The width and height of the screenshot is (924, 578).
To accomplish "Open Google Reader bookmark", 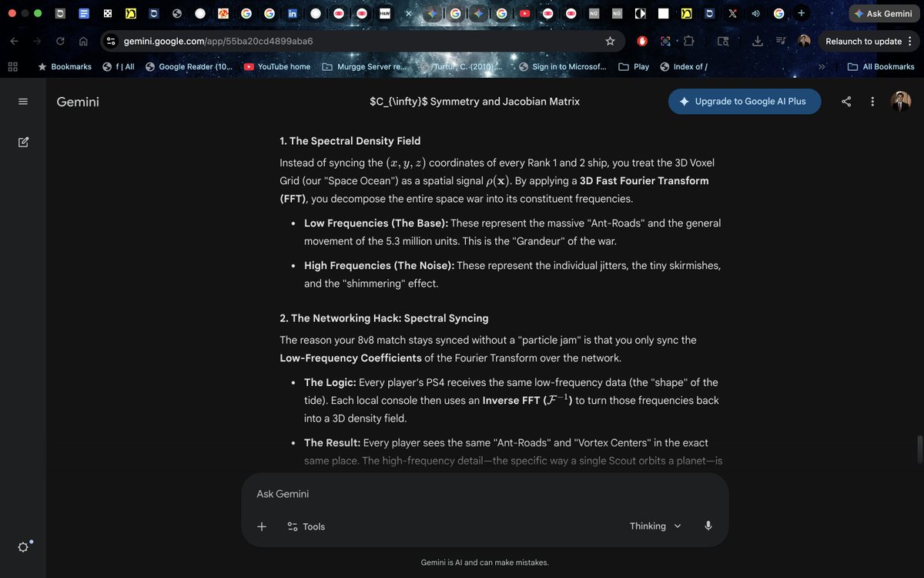I will coord(189,67).
